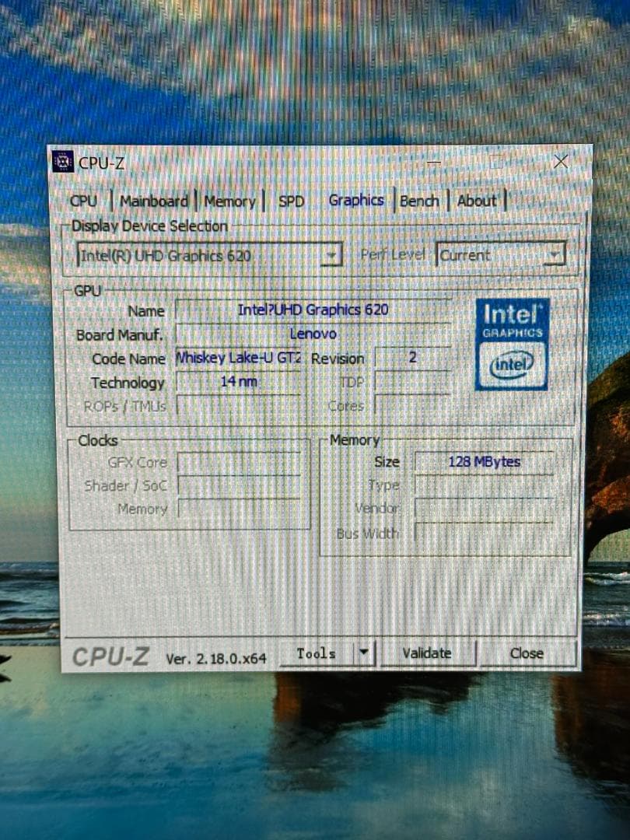Viewport: 630px width, 840px height.
Task: Switch to the Bench tab
Action: tap(419, 201)
